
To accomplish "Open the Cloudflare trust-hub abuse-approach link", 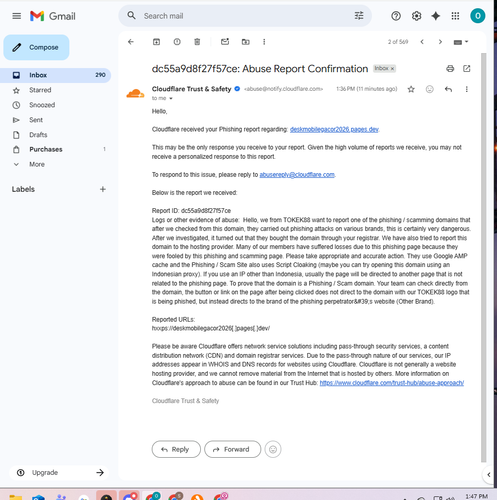I will [392, 383].
